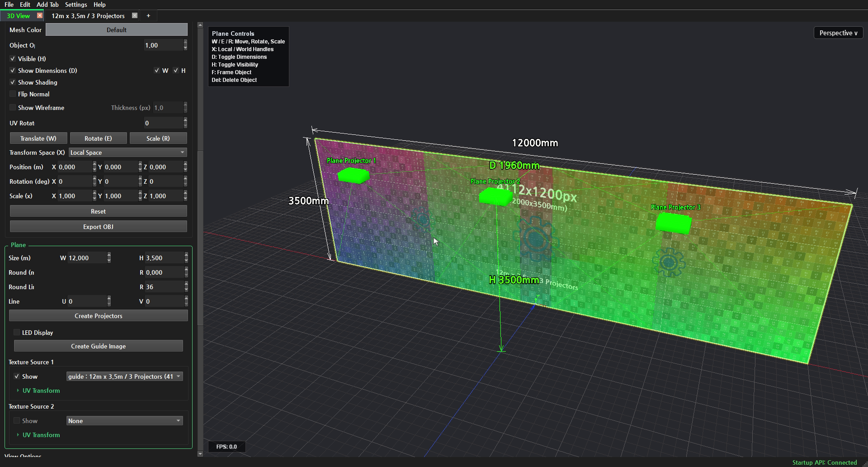Close the 3D View tab
Screen dimensions: 868x467
tap(40, 15)
